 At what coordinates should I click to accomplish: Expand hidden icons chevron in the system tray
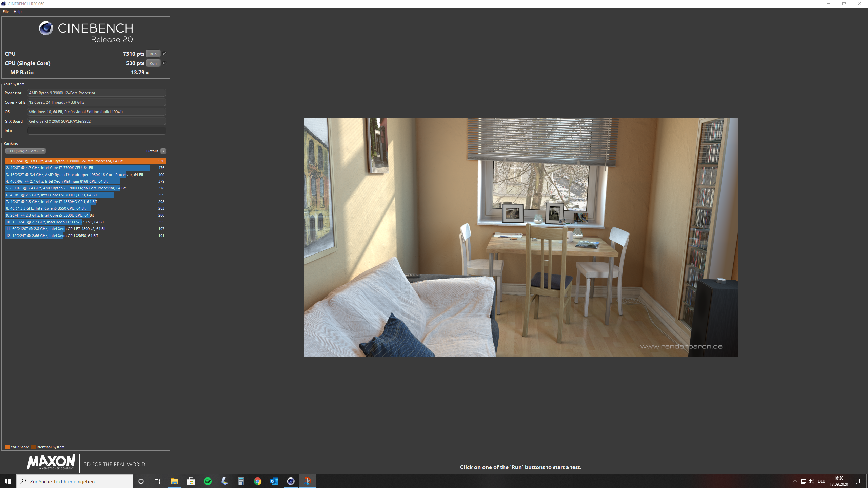(x=795, y=481)
